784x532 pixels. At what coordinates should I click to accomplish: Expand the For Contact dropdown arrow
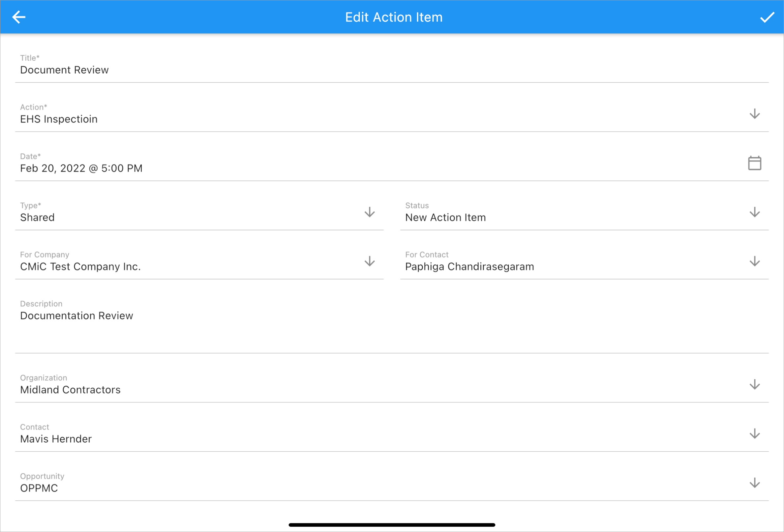pyautogui.click(x=754, y=261)
